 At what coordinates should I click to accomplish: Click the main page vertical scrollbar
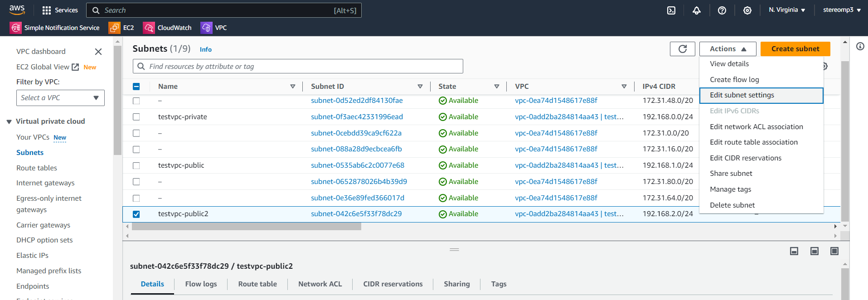tap(845, 141)
